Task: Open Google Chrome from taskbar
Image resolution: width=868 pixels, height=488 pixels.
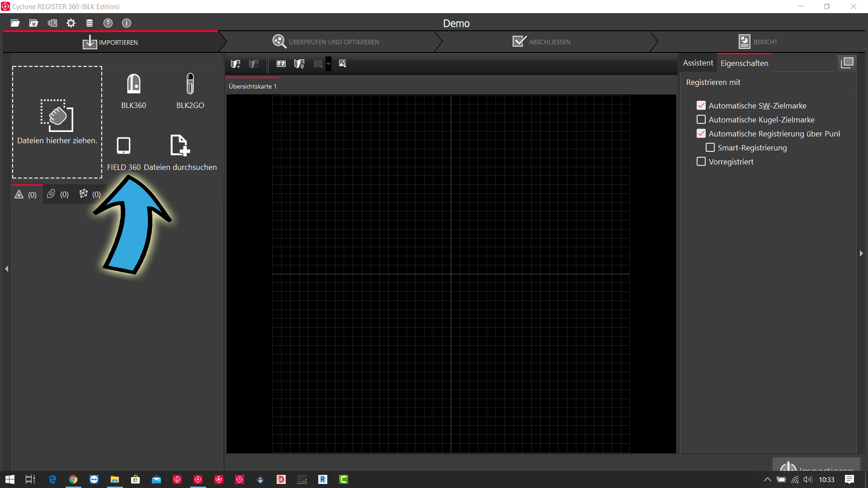Action: [73, 479]
